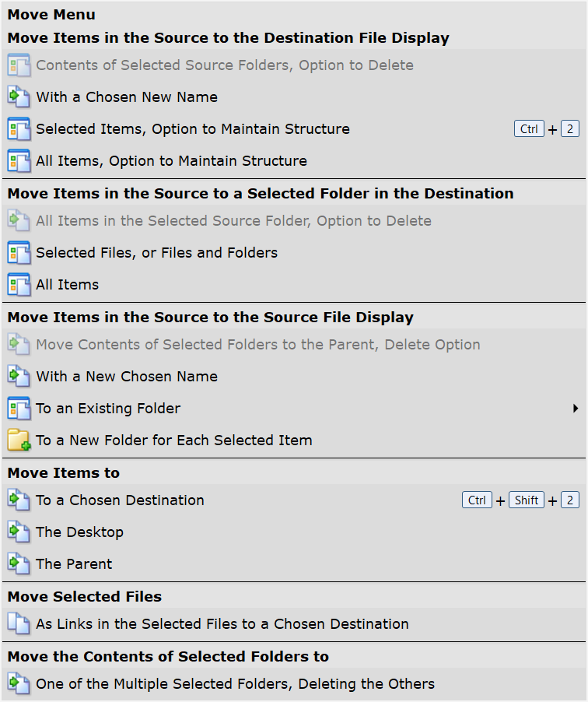Click new folder icon for 'To a New Folder for Each Selected Item'
This screenshot has height=702, width=588.
click(x=18, y=441)
